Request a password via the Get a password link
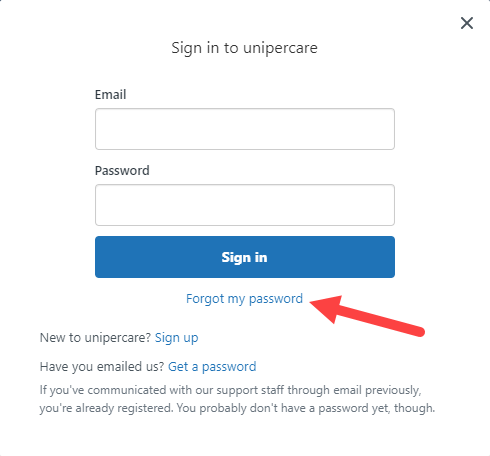Screen dimensions: 490x456 tap(212, 367)
